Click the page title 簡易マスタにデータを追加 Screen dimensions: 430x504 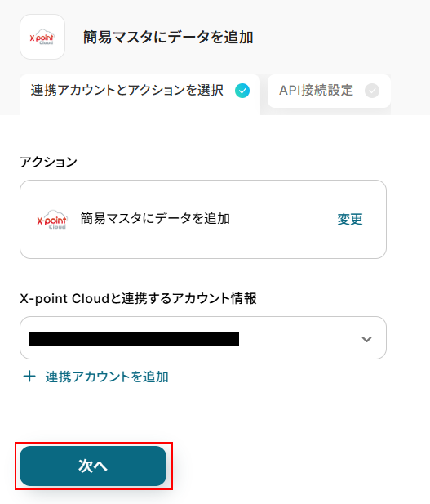(168, 37)
